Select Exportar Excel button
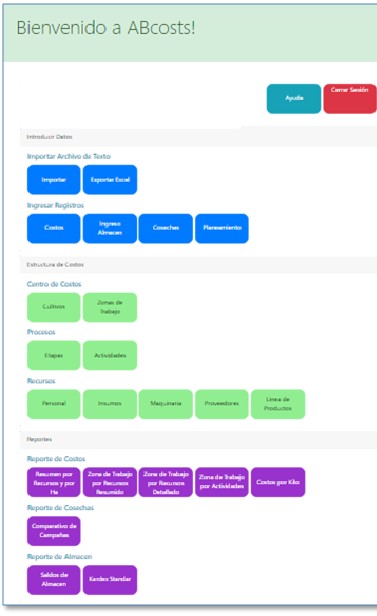Image resolution: width=377 pixels, height=616 pixels. [110, 180]
